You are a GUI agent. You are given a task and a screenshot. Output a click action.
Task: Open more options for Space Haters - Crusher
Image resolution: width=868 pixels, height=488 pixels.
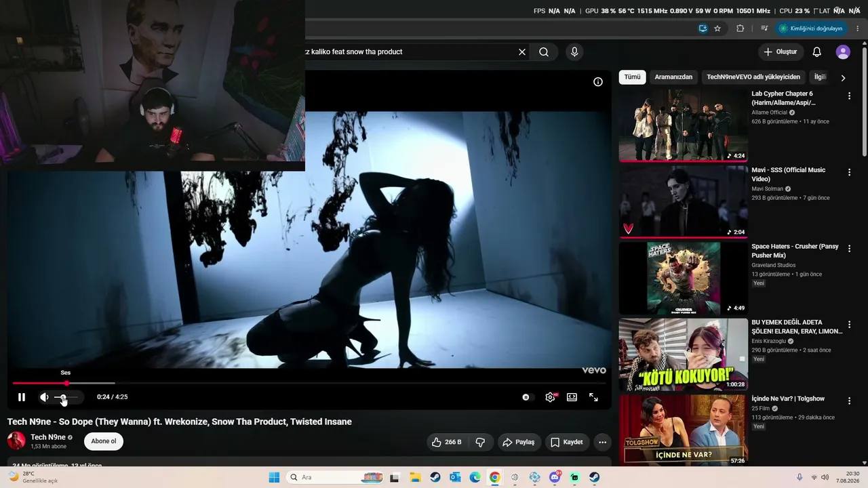pos(849,249)
